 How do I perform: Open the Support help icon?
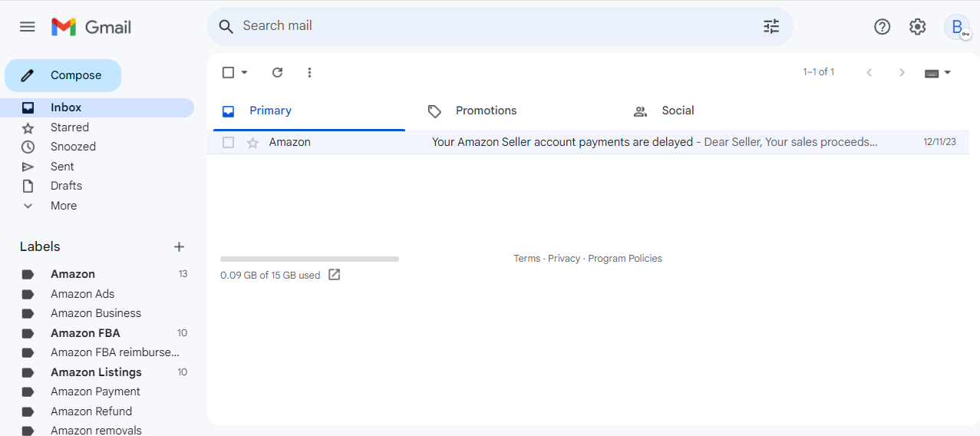click(883, 27)
